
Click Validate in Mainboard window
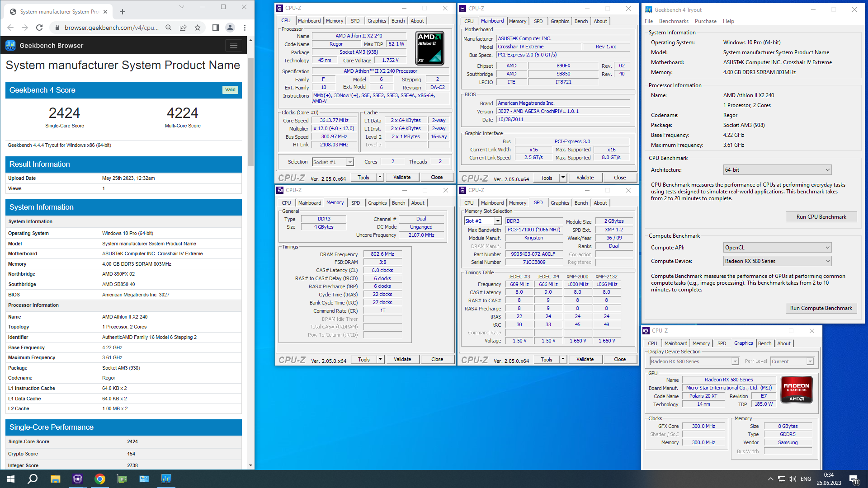click(x=585, y=178)
